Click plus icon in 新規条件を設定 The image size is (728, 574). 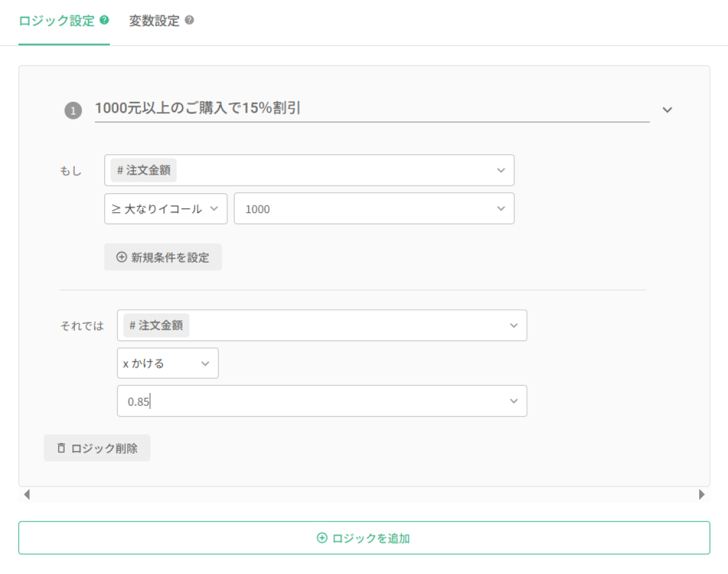(x=122, y=257)
